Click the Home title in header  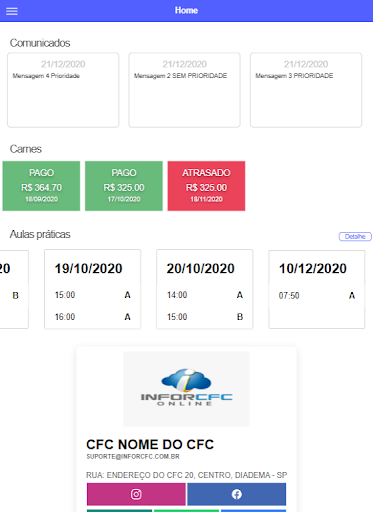click(x=186, y=10)
